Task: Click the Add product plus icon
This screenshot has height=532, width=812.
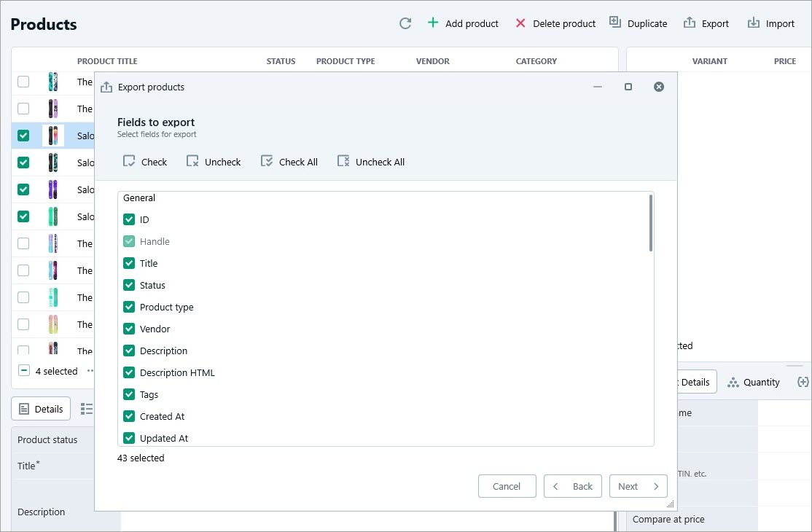Action: point(432,23)
